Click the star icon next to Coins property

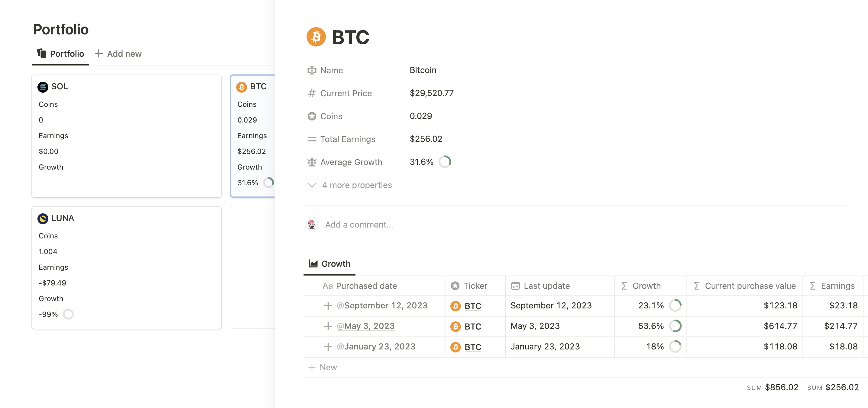312,116
